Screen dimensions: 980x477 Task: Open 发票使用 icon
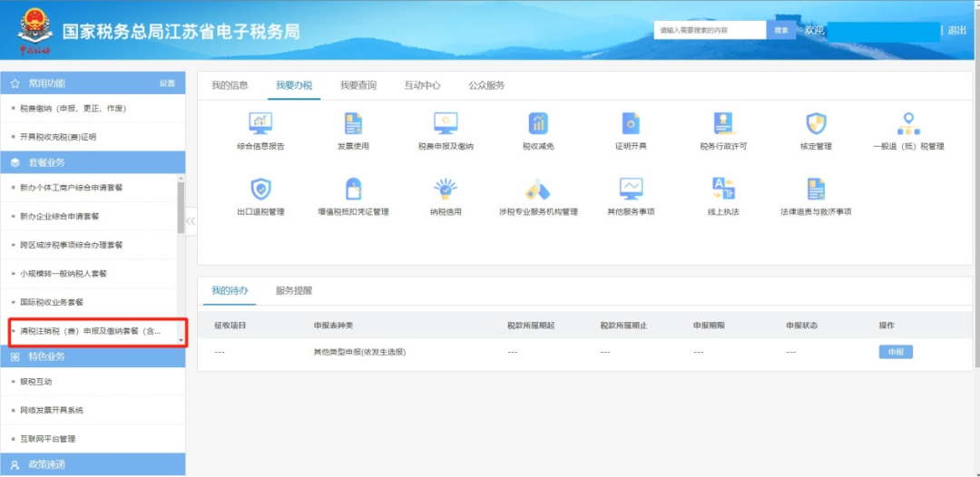pos(354,123)
